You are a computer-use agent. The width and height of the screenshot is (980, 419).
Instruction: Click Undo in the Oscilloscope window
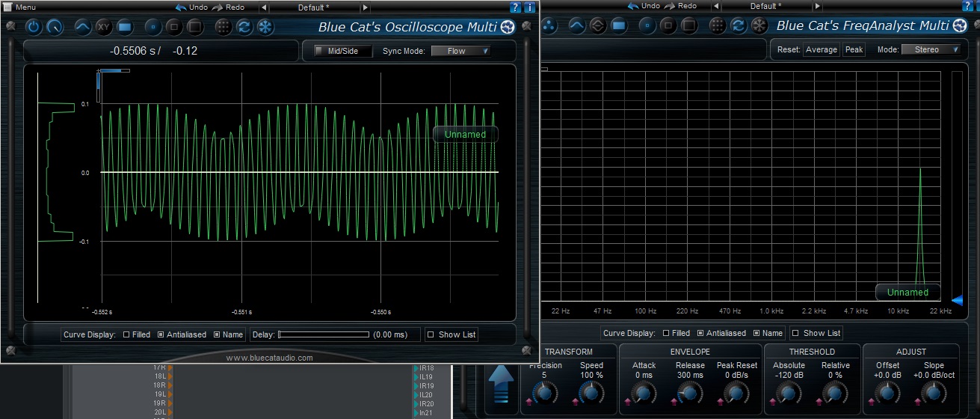[x=191, y=7]
